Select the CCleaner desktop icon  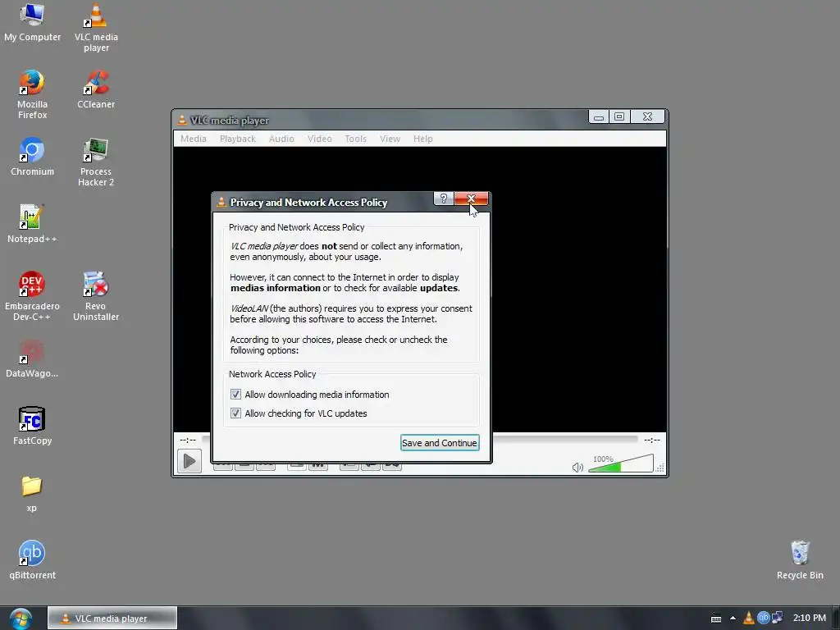click(x=96, y=89)
